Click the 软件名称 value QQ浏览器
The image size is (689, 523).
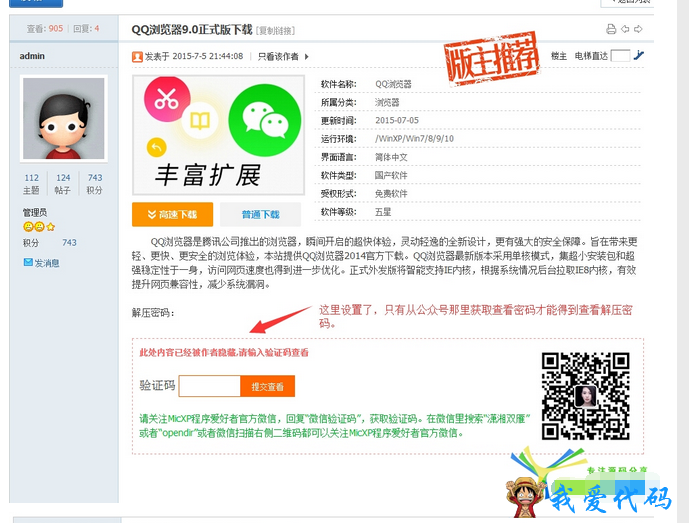[393, 84]
